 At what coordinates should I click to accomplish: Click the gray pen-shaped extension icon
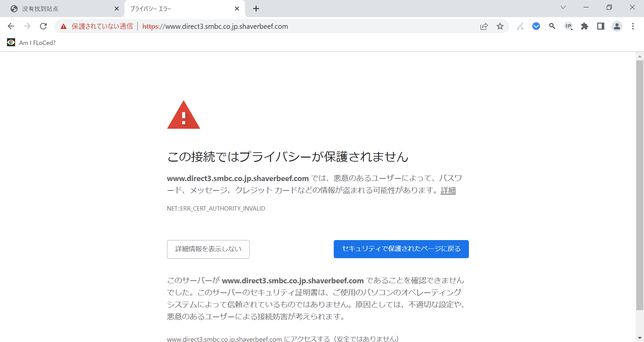520,26
